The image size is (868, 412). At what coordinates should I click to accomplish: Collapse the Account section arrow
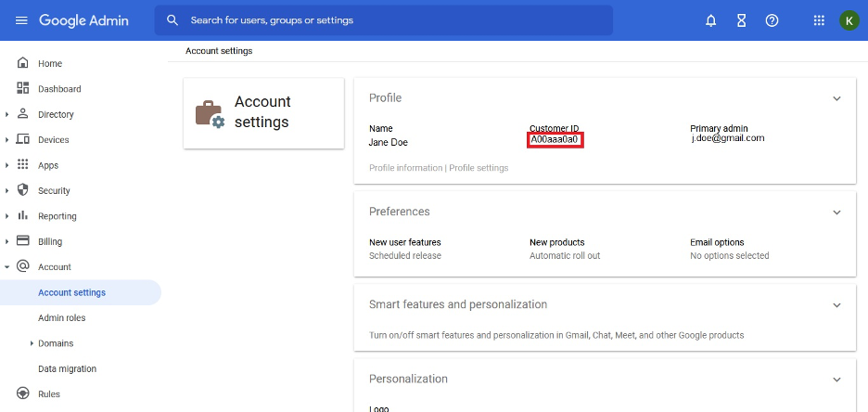6,267
